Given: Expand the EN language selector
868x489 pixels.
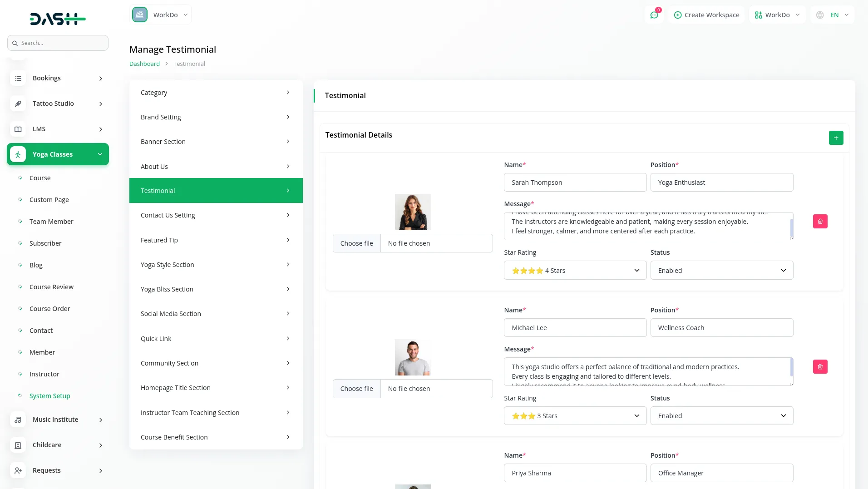Looking at the screenshot, I should coord(833,15).
